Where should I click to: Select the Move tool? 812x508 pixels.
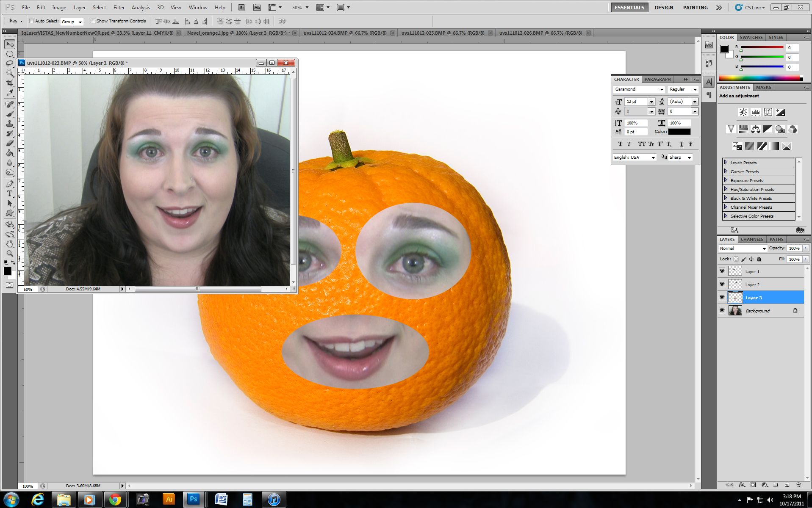click(x=9, y=44)
